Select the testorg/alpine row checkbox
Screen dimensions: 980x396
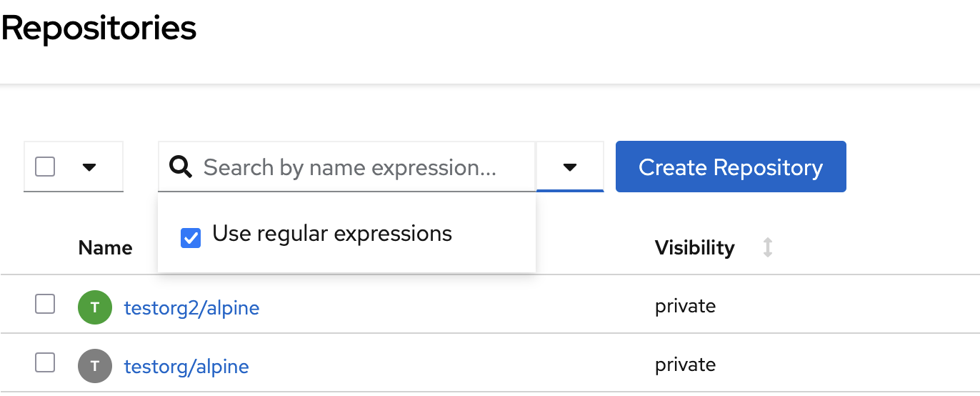[x=45, y=363]
